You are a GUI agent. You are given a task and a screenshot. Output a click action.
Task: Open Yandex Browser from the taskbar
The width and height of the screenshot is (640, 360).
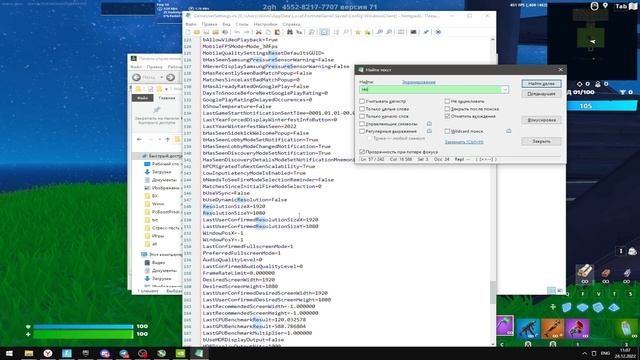click(48, 353)
